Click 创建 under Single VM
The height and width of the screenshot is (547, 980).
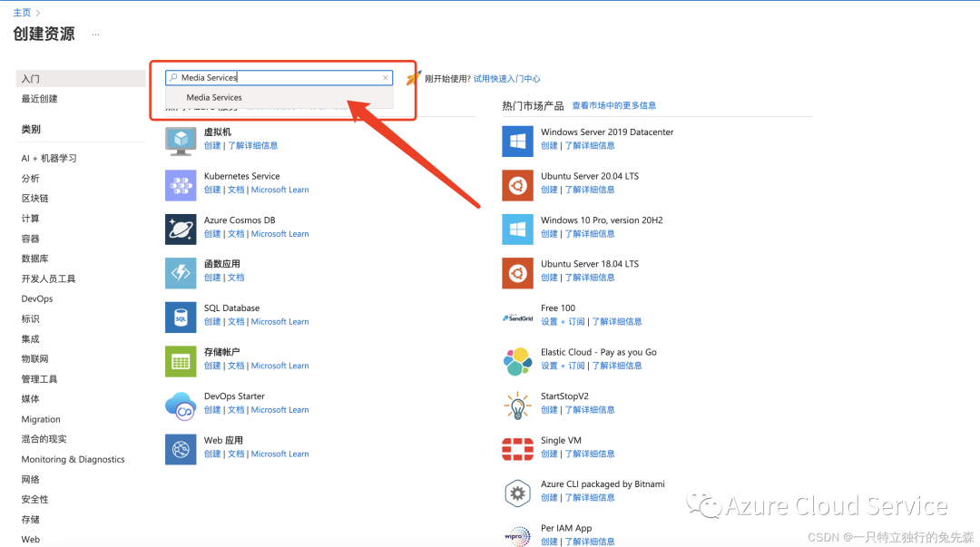(549, 454)
